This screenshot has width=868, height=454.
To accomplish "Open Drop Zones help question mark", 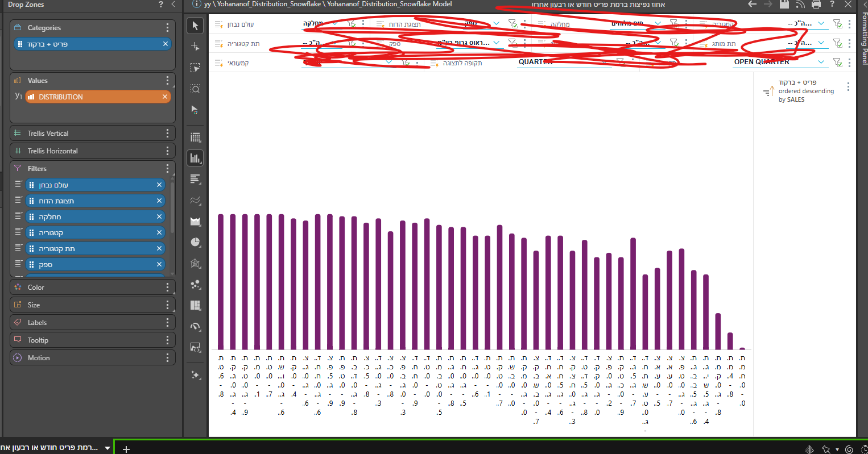I will coord(161,5).
